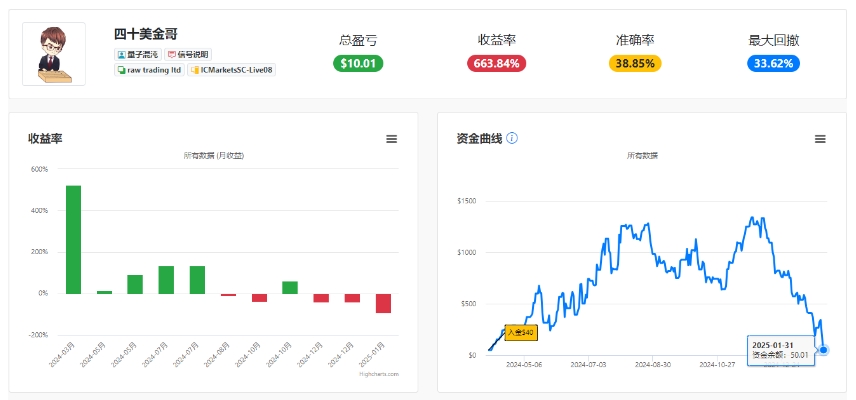Screen dimensions: 856x400
Task: Open the 收益率 chart hamburger menu
Action: click(x=391, y=139)
